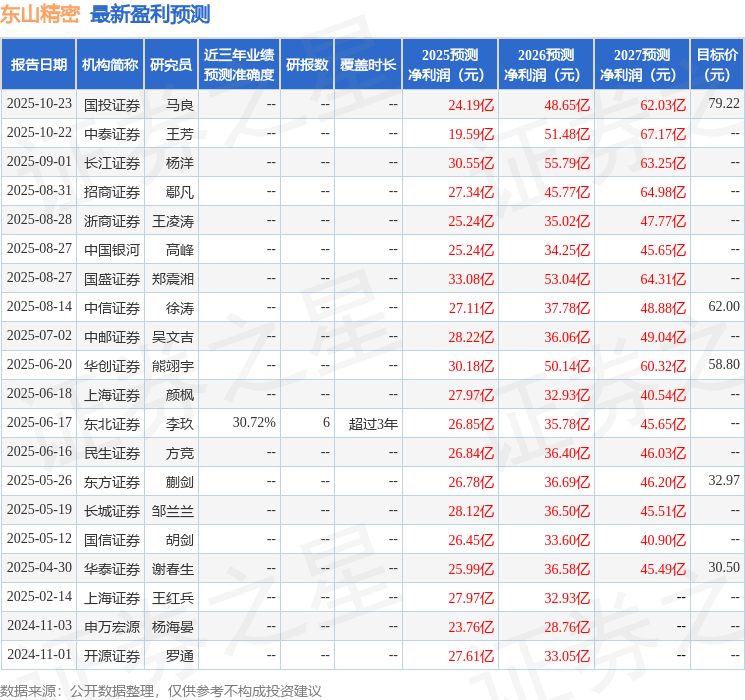Screen dimensions: 745x700
Task: Click the 30.72% accuracy value
Action: (x=254, y=422)
